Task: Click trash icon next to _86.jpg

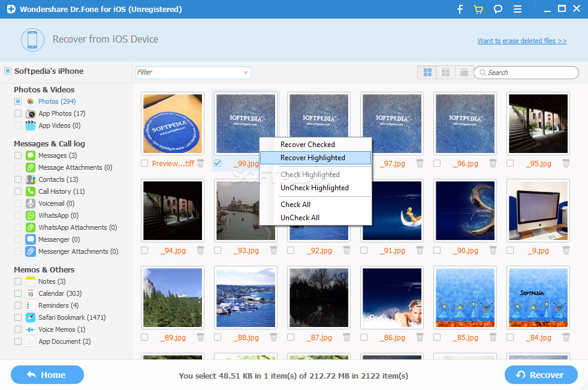Action: (420, 337)
